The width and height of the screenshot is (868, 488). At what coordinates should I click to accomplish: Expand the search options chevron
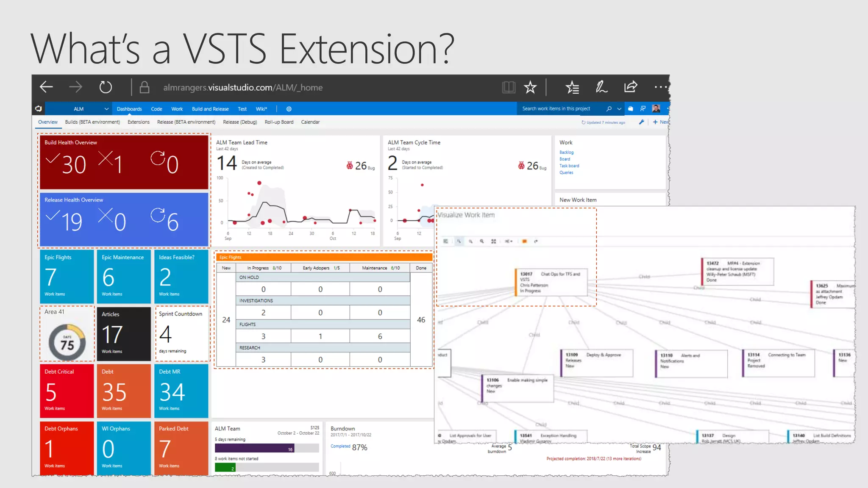coord(619,109)
